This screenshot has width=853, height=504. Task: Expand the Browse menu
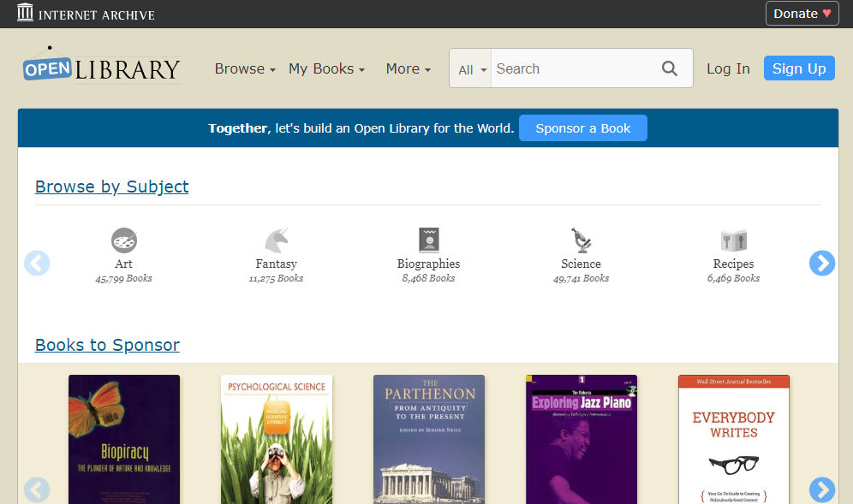click(245, 69)
